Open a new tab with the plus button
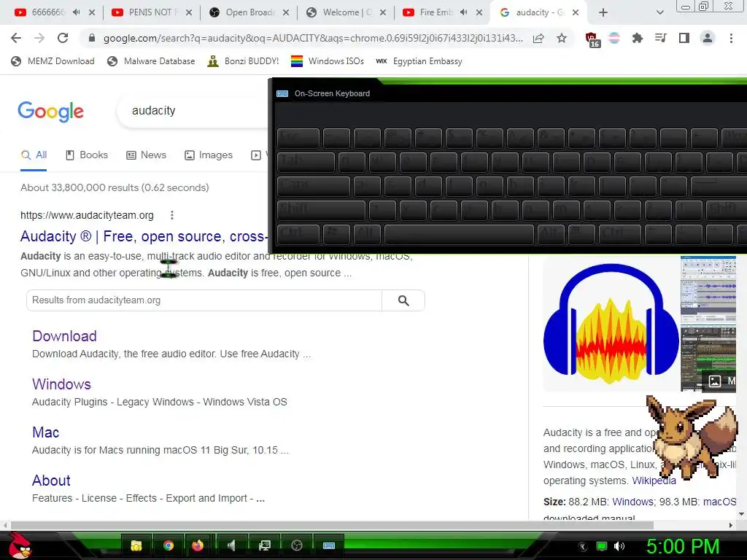The height and width of the screenshot is (560, 747). [x=603, y=12]
